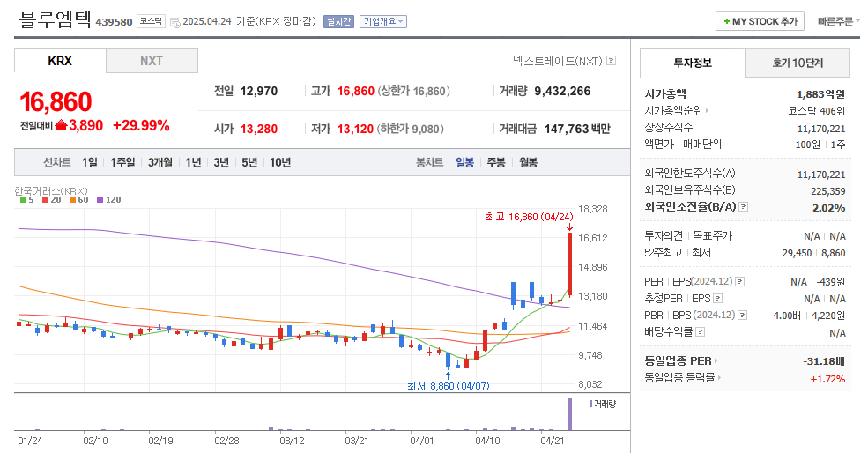This screenshot has height=453, width=868.
Task: Click the tall red candle on 04/24
Action: tap(569, 264)
